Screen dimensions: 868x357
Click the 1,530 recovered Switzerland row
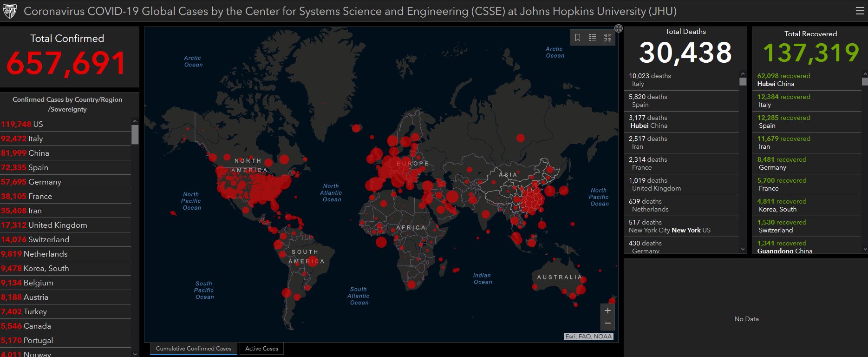(807, 226)
